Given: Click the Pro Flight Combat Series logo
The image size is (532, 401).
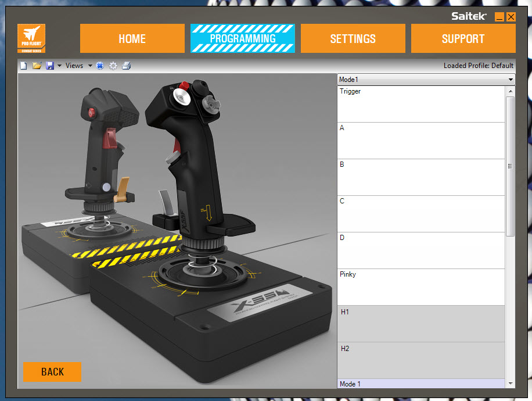Looking at the screenshot, I should [x=31, y=38].
